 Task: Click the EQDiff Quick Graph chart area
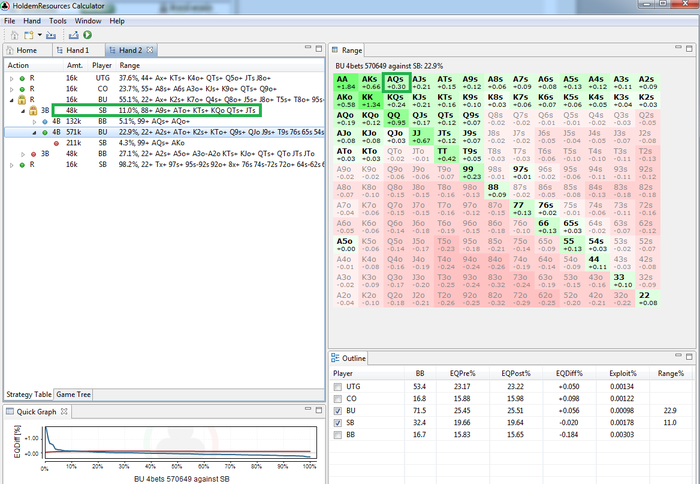[x=179, y=442]
